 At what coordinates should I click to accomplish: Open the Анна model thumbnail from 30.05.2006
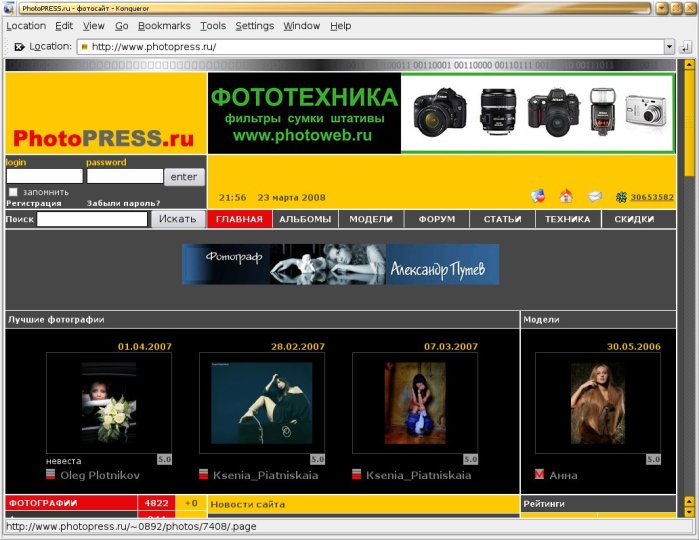598,403
